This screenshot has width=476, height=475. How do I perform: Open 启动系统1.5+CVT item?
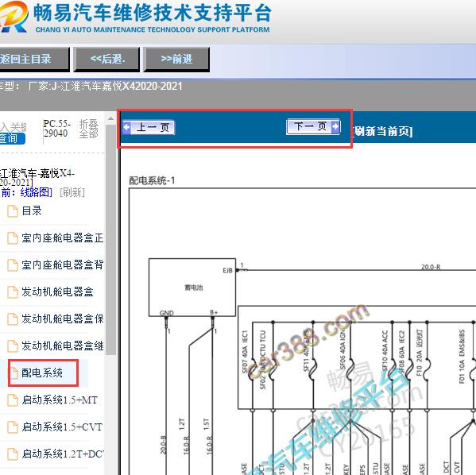point(62,427)
